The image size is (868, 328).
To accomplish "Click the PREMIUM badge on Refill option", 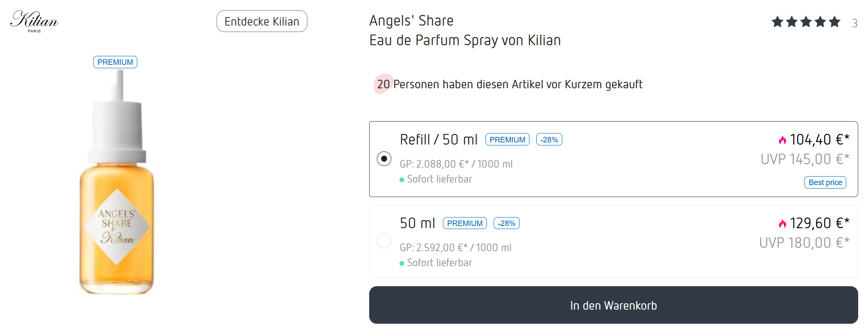I will [507, 139].
